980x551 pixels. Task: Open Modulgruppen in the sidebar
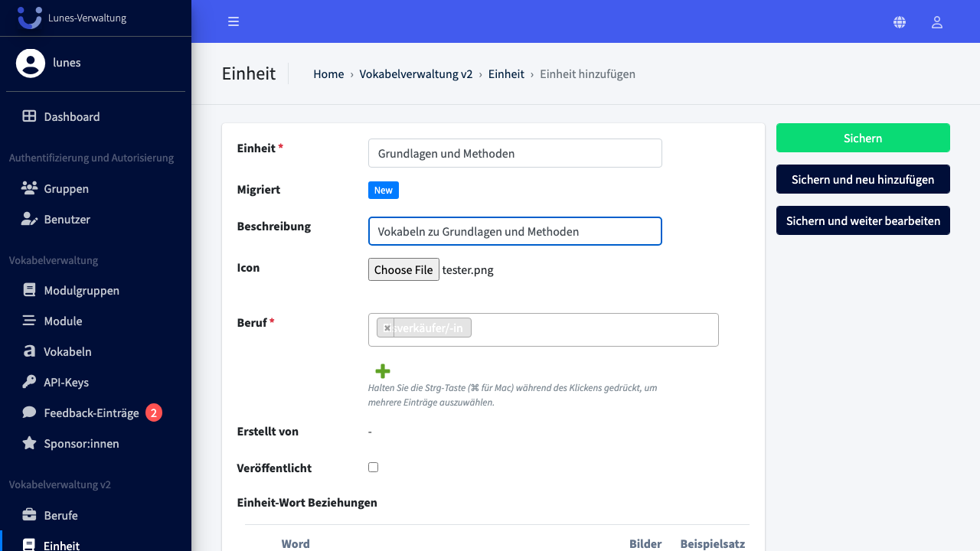(x=96, y=290)
